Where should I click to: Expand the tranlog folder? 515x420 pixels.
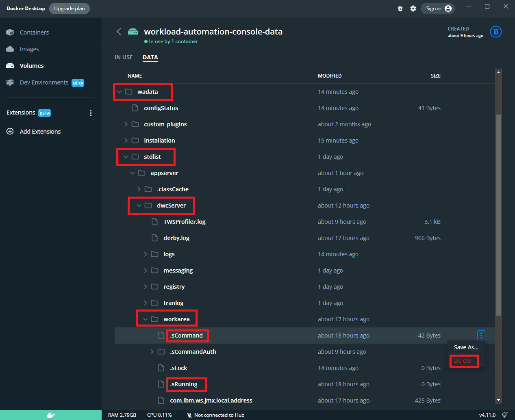[146, 303]
